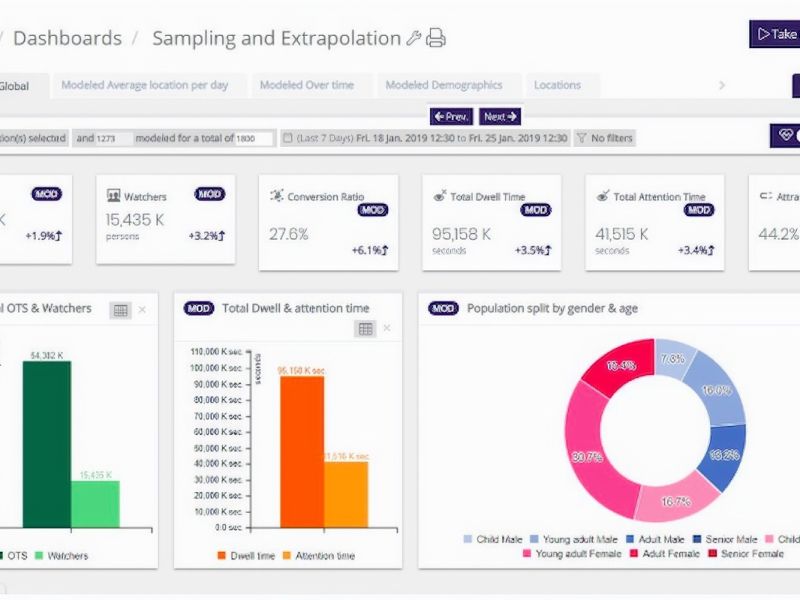This screenshot has height=600, width=800.
Task: Click the Watchers value 15,435 K
Action: 135,220
